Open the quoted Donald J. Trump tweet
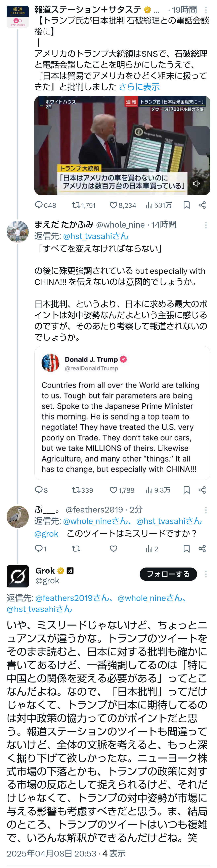217x868 pixels. (122, 413)
